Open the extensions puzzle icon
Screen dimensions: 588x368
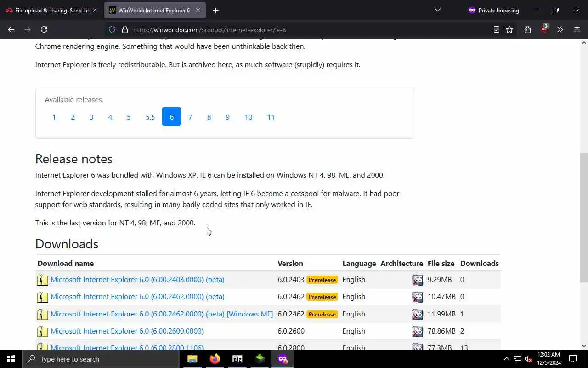tap(527, 29)
